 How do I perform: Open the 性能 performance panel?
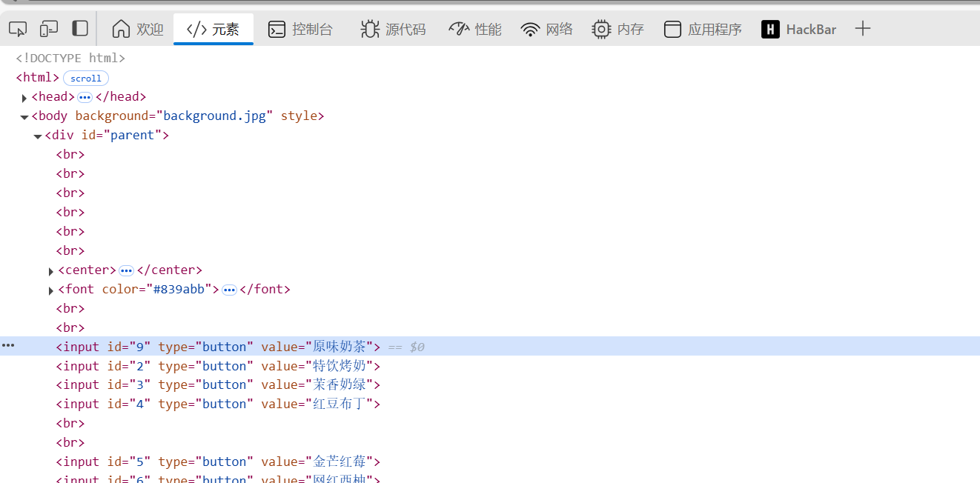(475, 30)
